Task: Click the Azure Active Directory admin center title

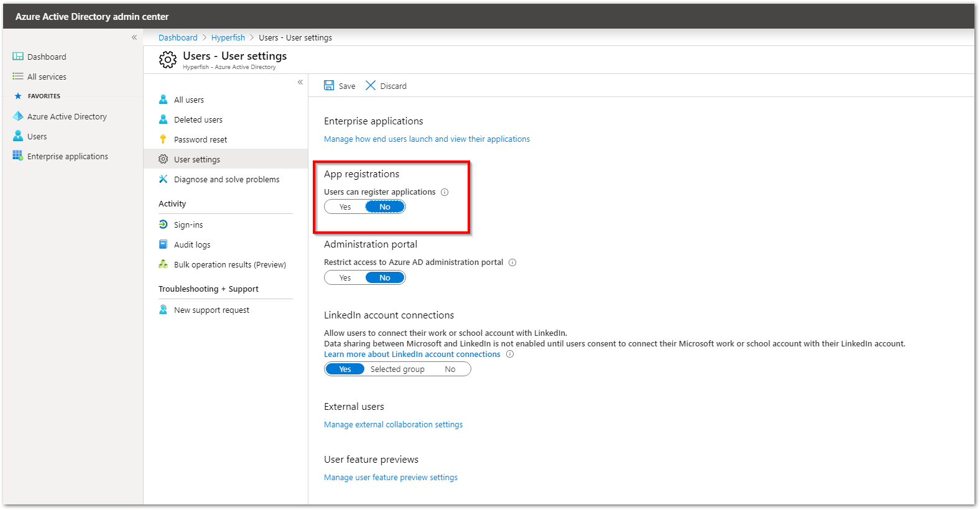Action: 92,17
